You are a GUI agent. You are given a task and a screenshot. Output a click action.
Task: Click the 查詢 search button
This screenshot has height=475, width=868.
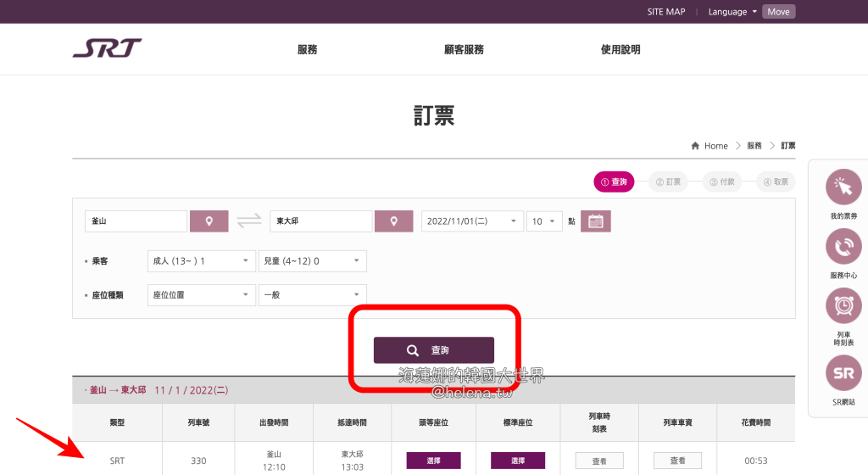pos(434,350)
